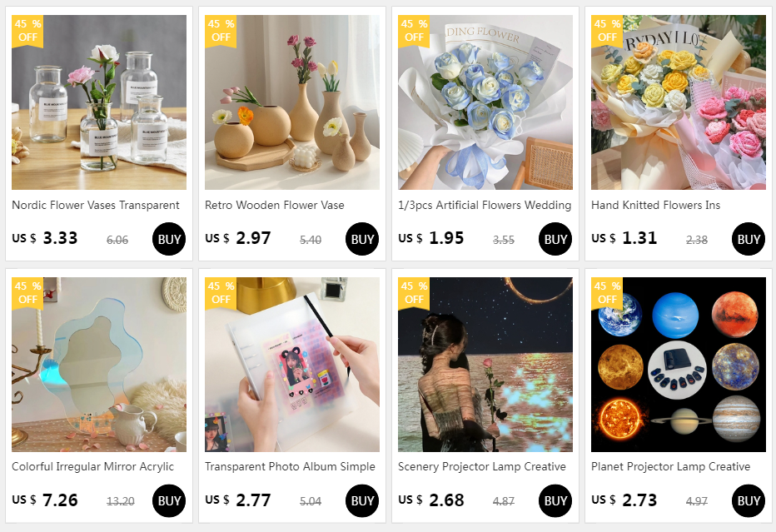The image size is (776, 532).
Task: Buy the 1/3pcs Artificial Flowers Wedding item
Action: 555,239
